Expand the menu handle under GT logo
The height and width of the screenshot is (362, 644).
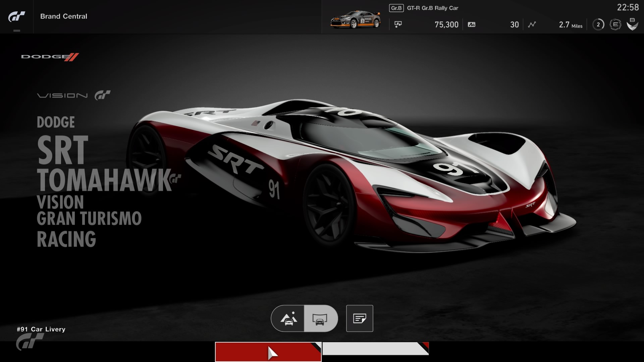(16, 31)
